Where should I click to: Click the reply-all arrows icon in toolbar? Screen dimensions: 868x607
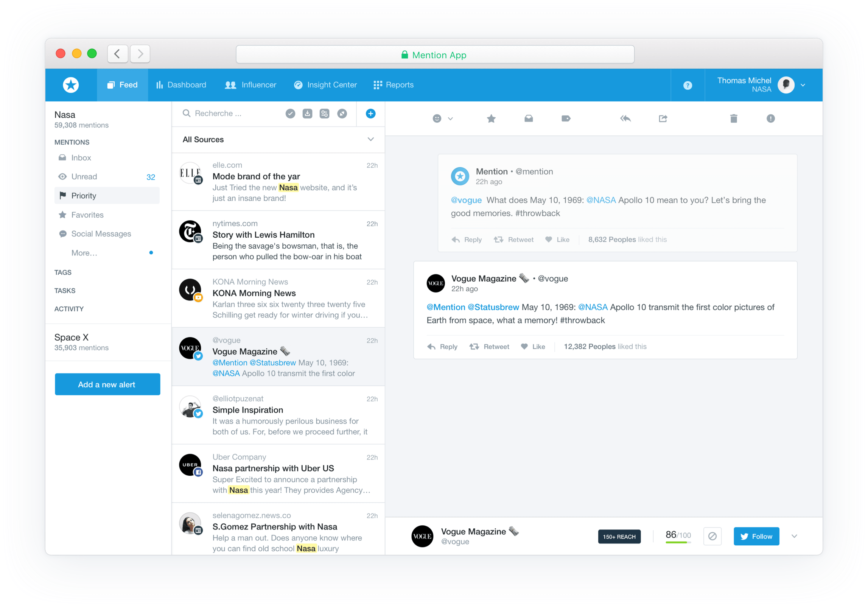point(625,118)
